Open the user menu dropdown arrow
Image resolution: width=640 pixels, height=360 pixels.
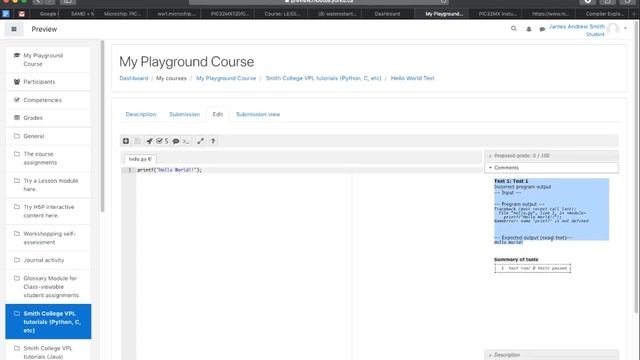(625, 29)
